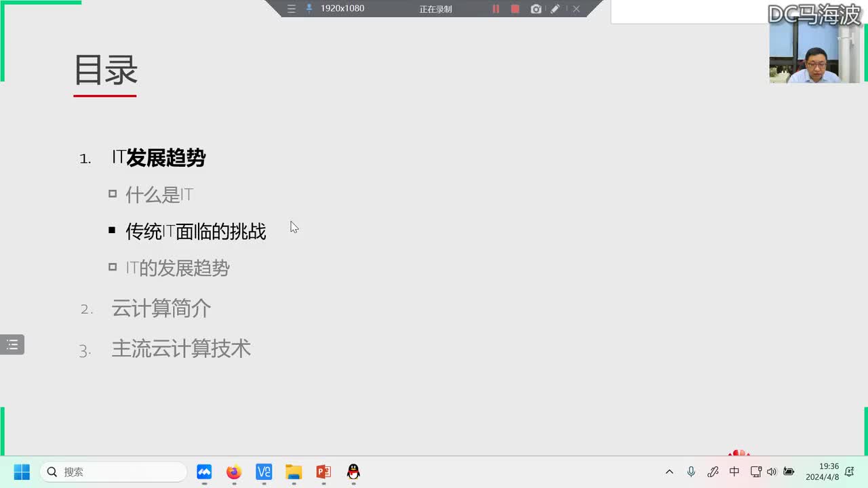Screen dimensions: 868x488
Task: Pause the screen recording
Action: click(x=496, y=9)
